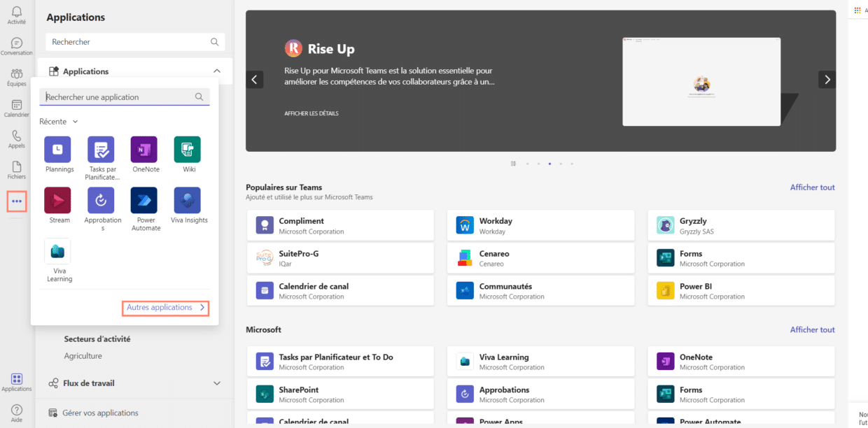The image size is (868, 428).
Task: Show next carousel slide
Action: tap(827, 80)
